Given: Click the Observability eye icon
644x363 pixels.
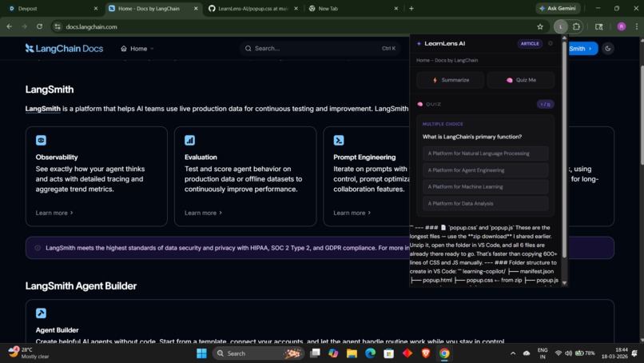Looking at the screenshot, I should pyautogui.click(x=41, y=140).
